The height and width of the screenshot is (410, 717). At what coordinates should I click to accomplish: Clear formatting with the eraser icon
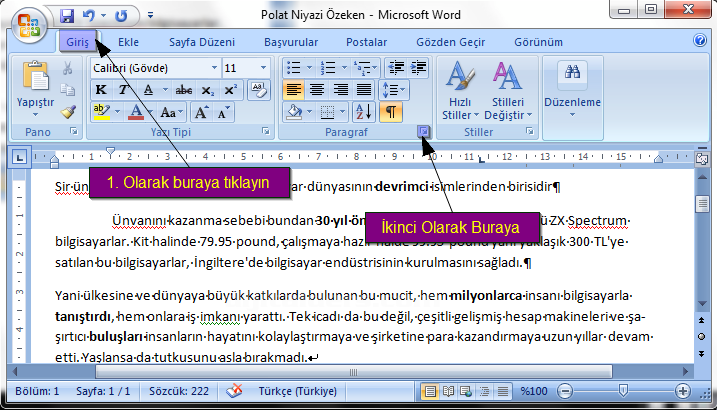click(258, 89)
